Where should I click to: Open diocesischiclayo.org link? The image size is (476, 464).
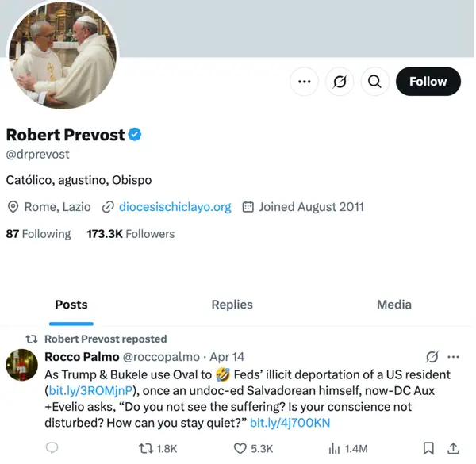175,207
